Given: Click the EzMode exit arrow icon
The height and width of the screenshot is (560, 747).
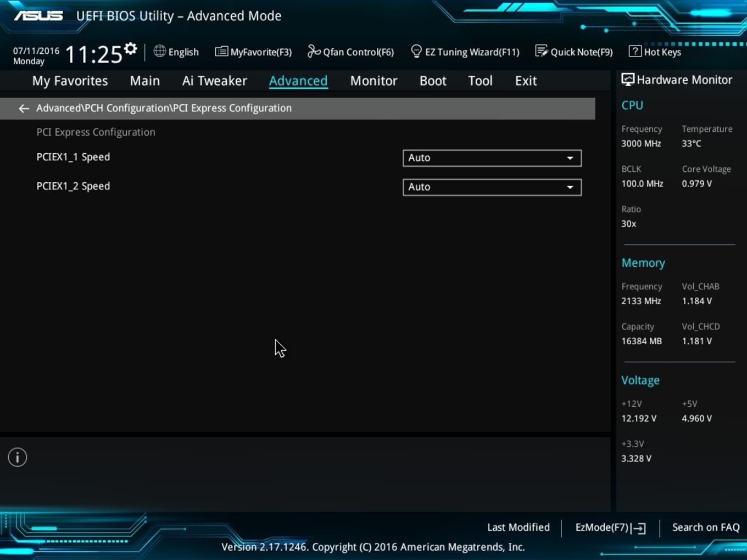Looking at the screenshot, I should point(638,528).
